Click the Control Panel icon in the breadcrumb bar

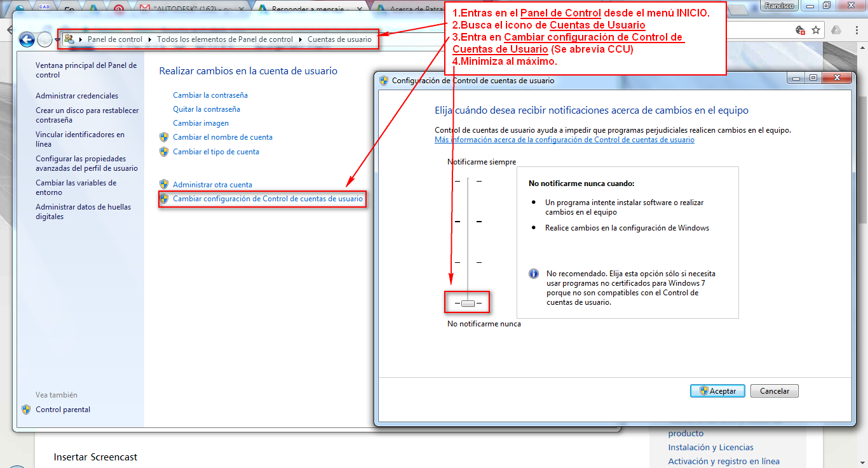pos(71,39)
